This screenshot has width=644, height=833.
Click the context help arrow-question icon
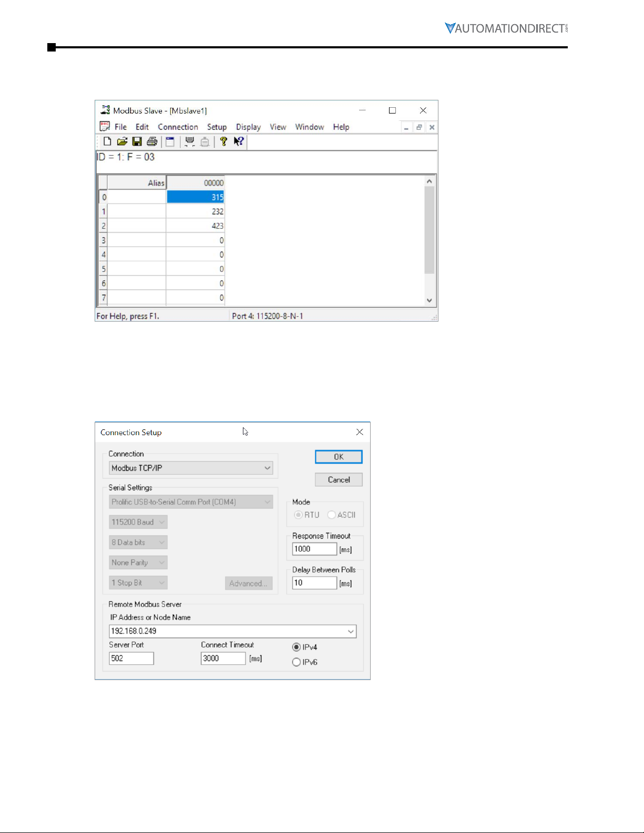click(239, 141)
